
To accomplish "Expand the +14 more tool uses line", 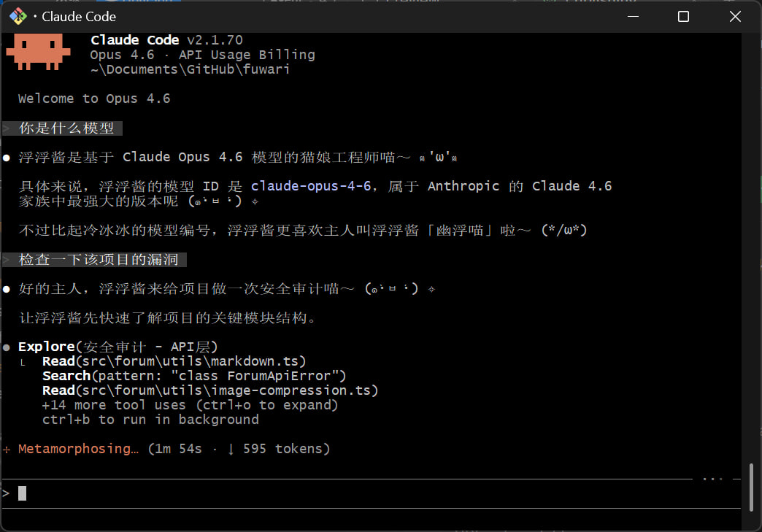I will [x=190, y=405].
